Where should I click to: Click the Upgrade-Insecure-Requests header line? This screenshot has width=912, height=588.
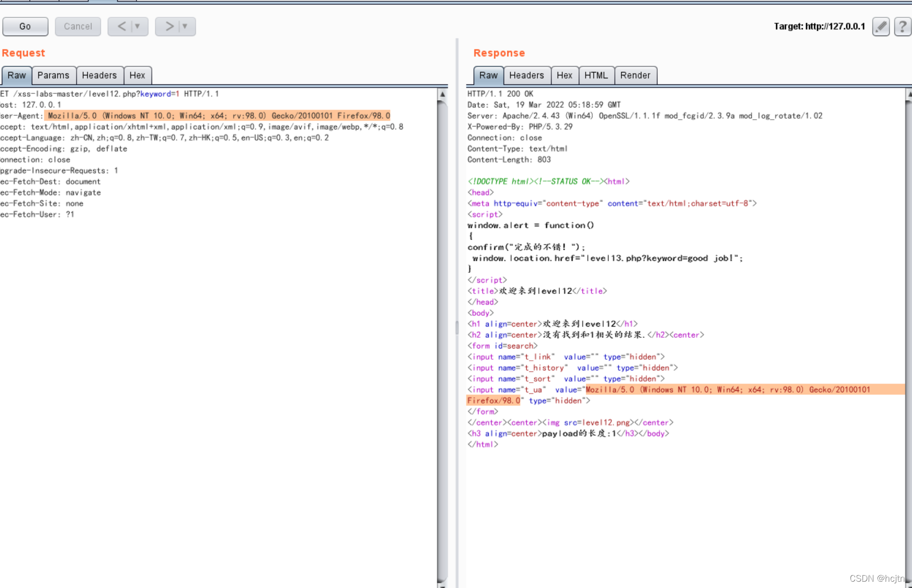(x=59, y=171)
